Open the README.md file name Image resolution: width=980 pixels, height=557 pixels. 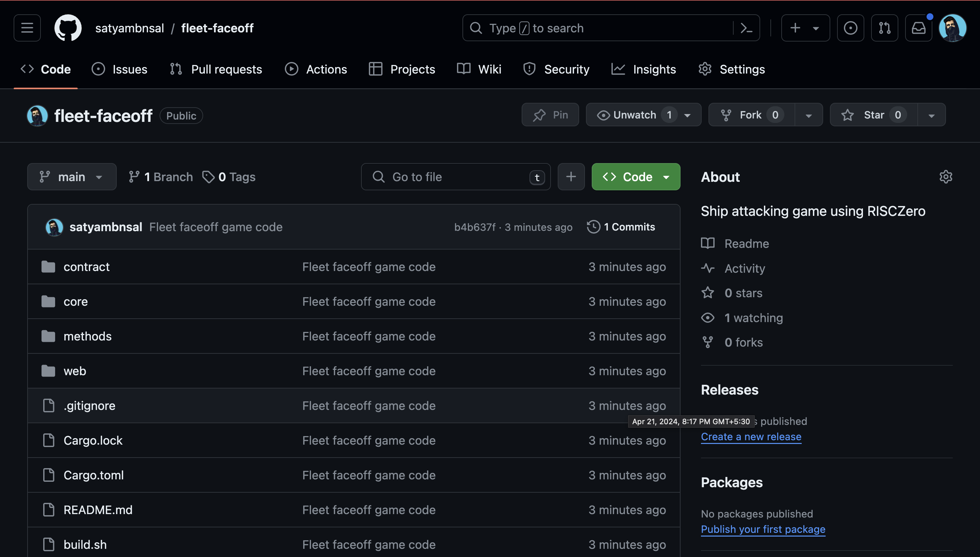click(x=98, y=510)
